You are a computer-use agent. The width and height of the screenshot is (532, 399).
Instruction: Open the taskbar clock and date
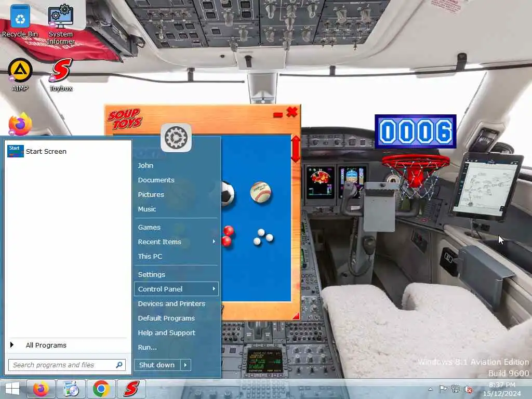coord(502,389)
